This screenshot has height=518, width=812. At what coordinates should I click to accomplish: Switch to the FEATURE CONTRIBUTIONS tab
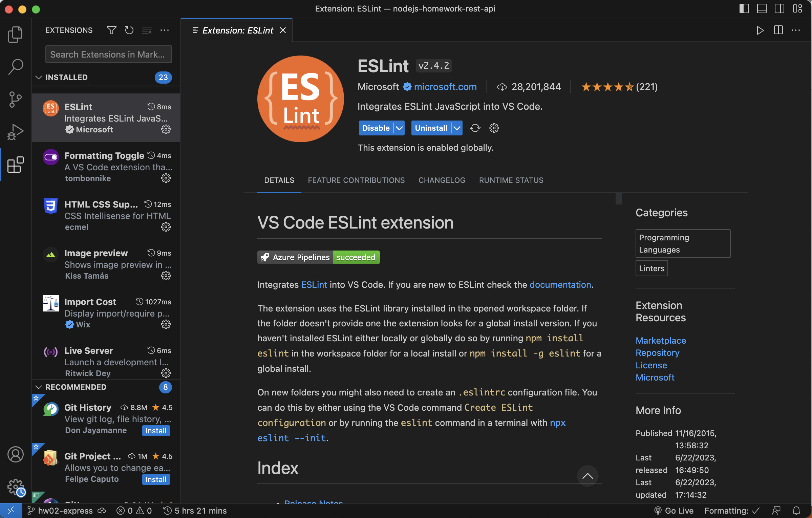[x=356, y=180]
